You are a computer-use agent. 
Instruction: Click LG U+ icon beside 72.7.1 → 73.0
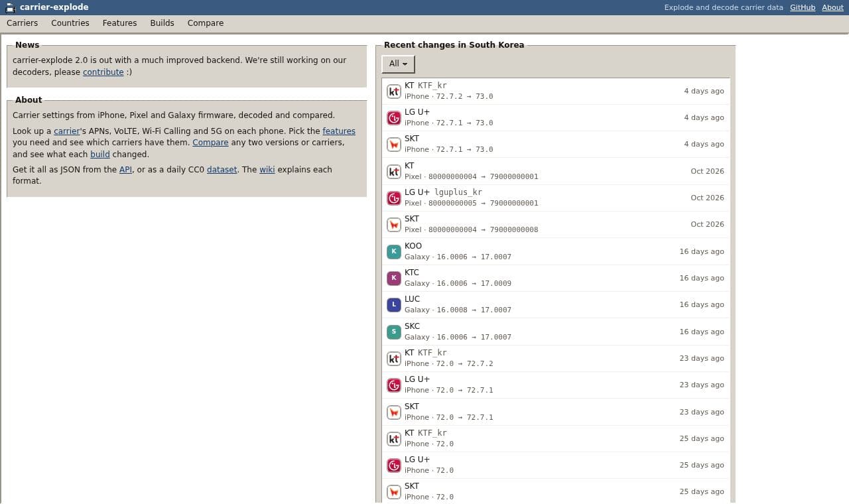394,118
